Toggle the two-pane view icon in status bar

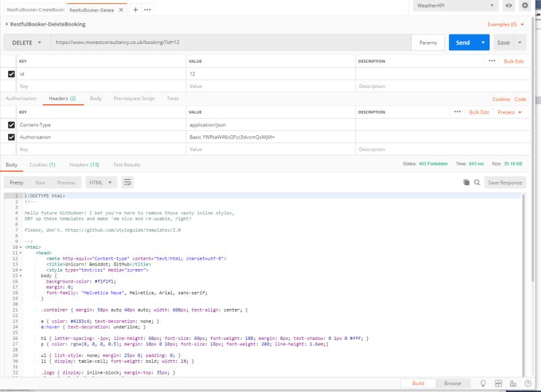click(x=498, y=383)
